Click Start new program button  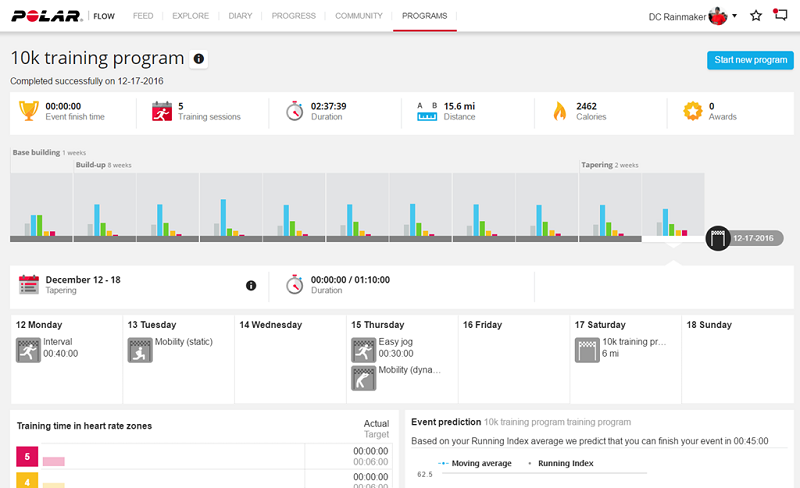coord(750,60)
